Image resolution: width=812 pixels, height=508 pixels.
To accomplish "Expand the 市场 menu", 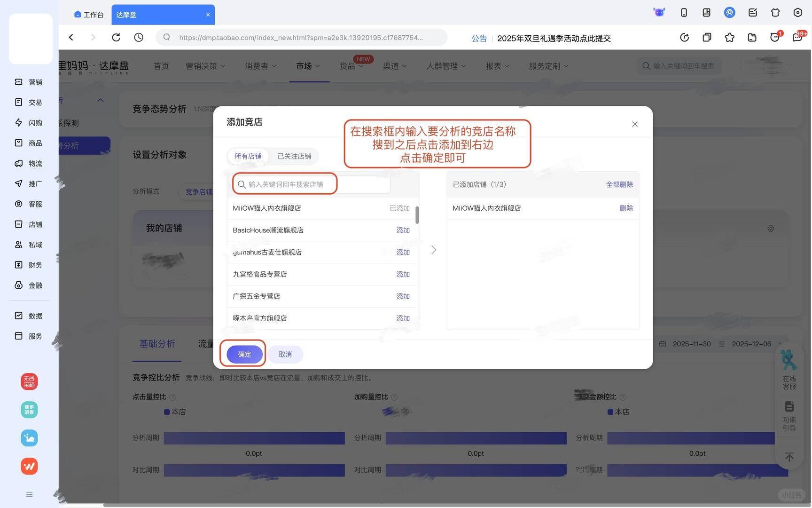I will point(308,66).
